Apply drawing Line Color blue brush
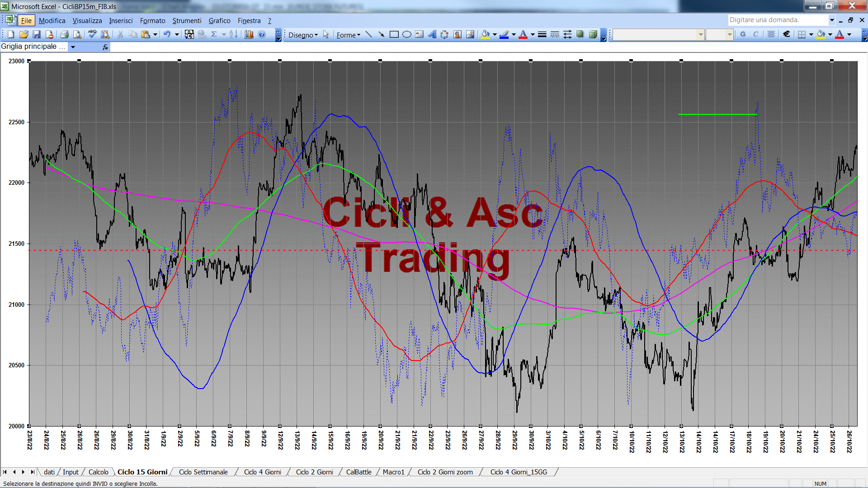 [505, 35]
